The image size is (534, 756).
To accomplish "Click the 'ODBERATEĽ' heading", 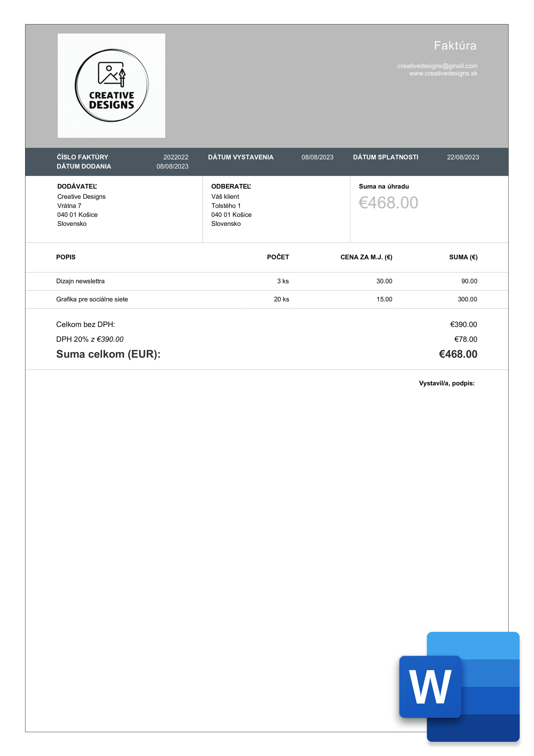I will coord(231,186).
